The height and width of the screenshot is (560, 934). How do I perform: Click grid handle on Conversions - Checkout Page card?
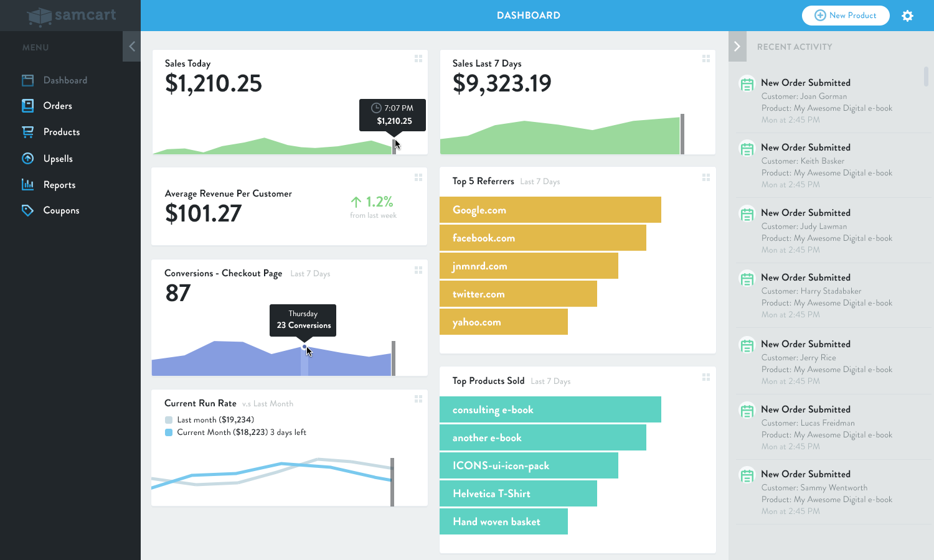pyautogui.click(x=418, y=270)
